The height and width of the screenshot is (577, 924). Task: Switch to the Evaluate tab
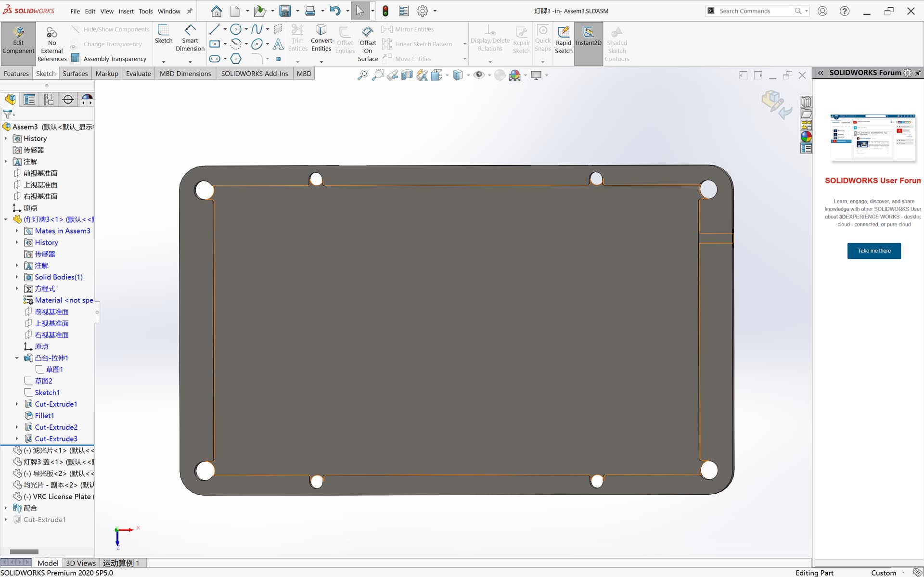(139, 74)
